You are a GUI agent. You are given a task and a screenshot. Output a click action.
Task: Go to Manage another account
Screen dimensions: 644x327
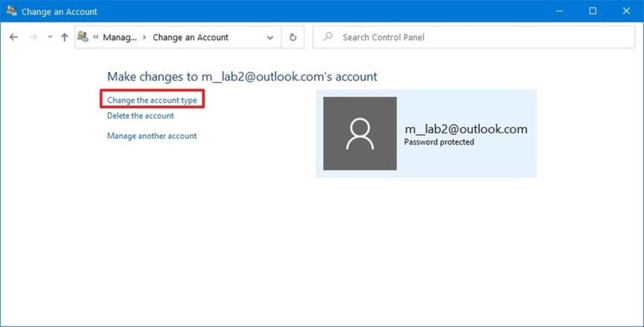(152, 136)
